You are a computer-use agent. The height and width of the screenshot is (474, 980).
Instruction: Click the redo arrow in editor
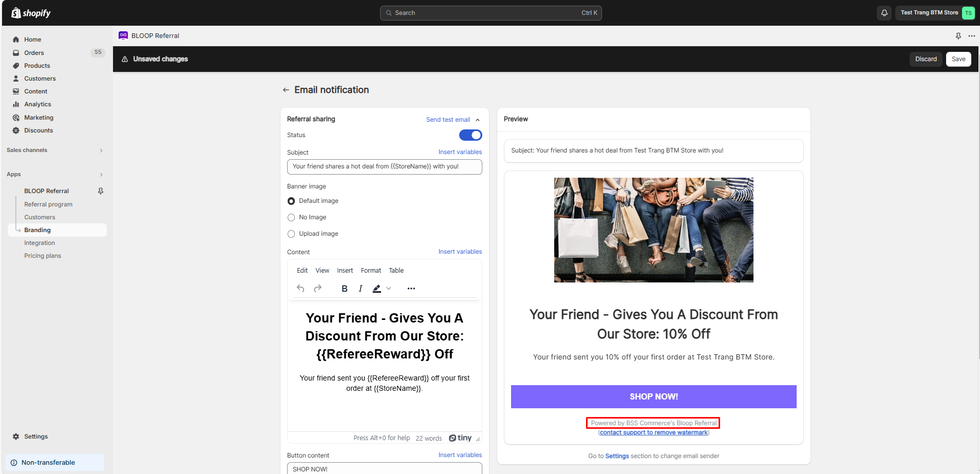(x=317, y=289)
